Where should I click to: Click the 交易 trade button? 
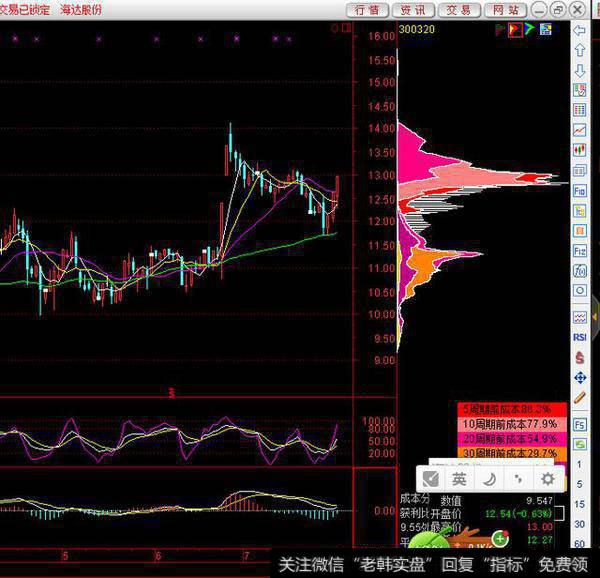(458, 10)
